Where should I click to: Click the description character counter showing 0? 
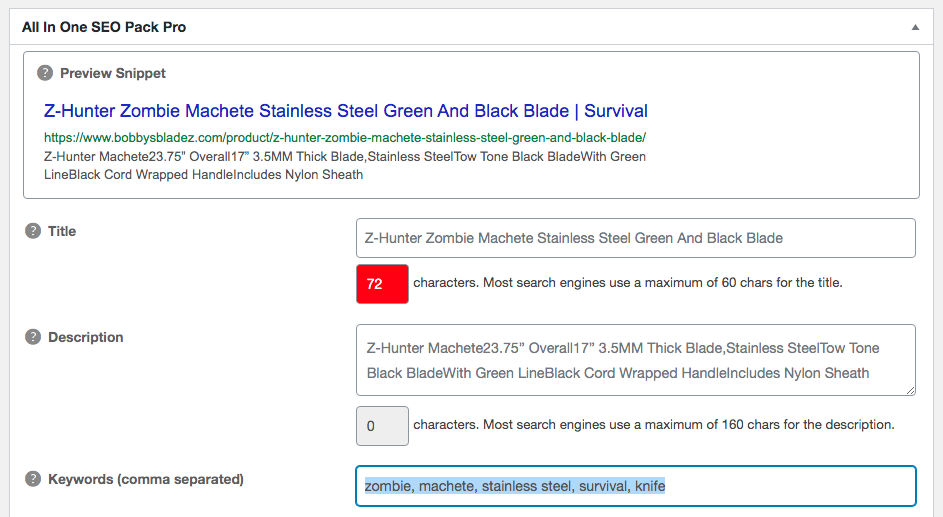point(382,426)
